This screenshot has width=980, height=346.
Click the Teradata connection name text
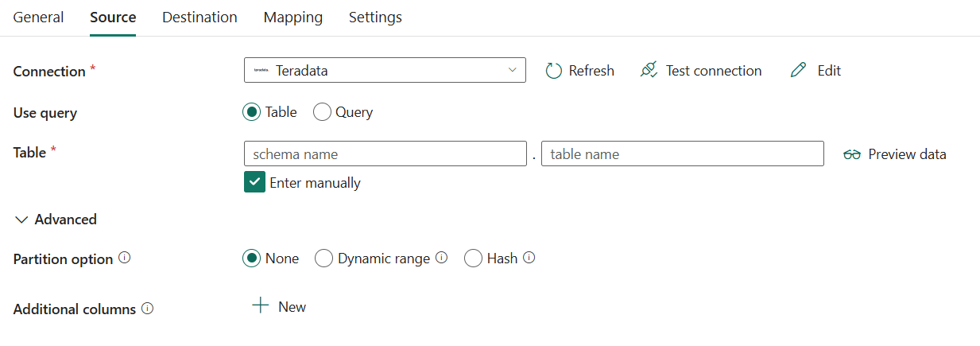302,71
